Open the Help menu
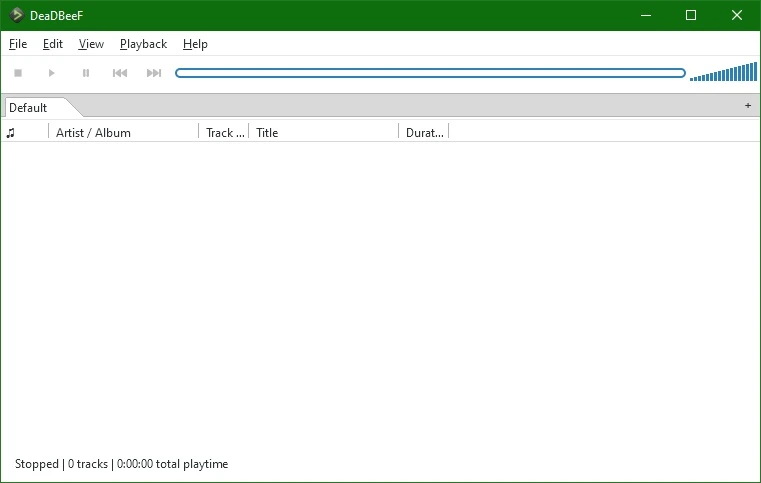 195,44
